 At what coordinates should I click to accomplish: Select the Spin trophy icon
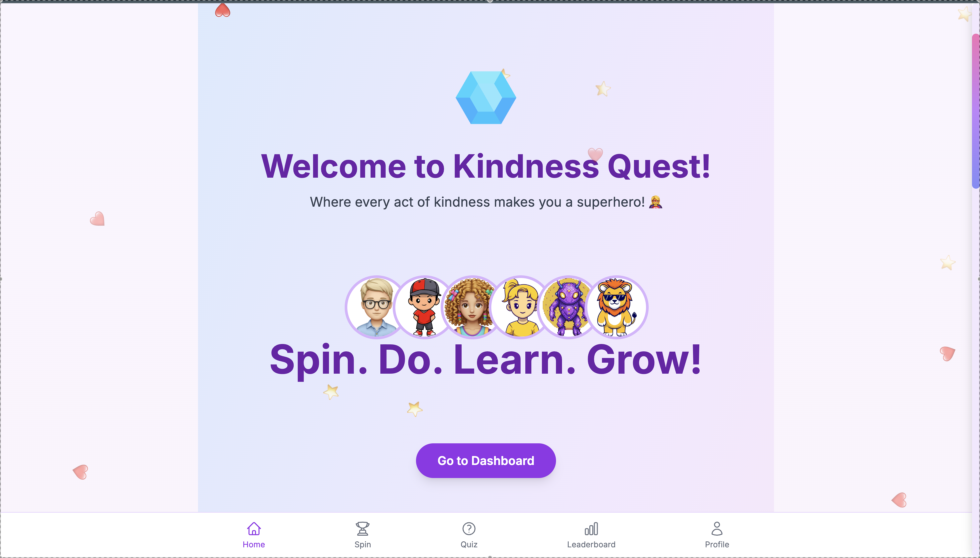[x=362, y=528]
